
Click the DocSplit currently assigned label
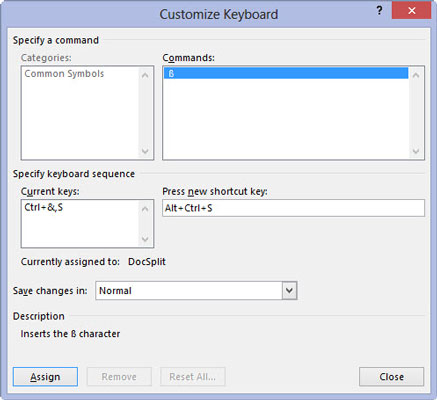[147, 262]
